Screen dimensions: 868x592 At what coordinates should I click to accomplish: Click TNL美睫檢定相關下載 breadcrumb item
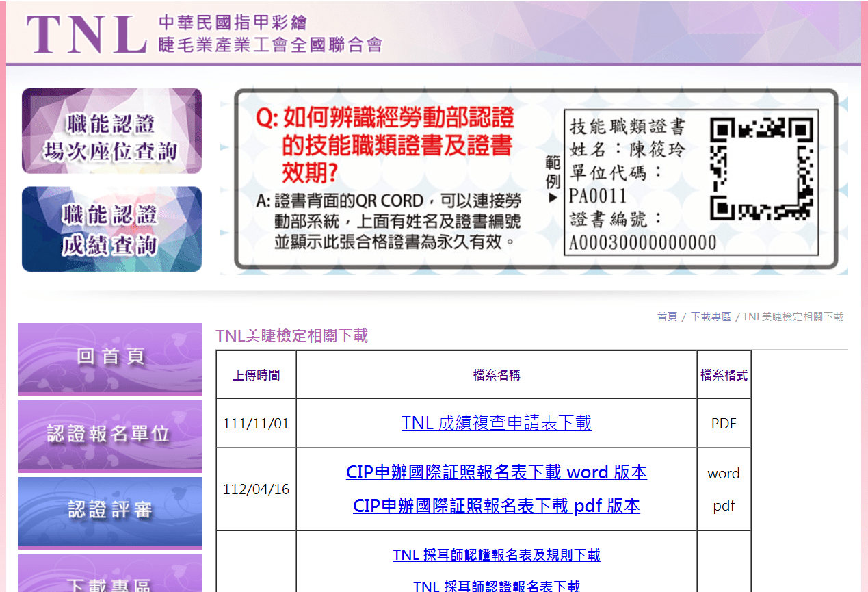click(793, 317)
